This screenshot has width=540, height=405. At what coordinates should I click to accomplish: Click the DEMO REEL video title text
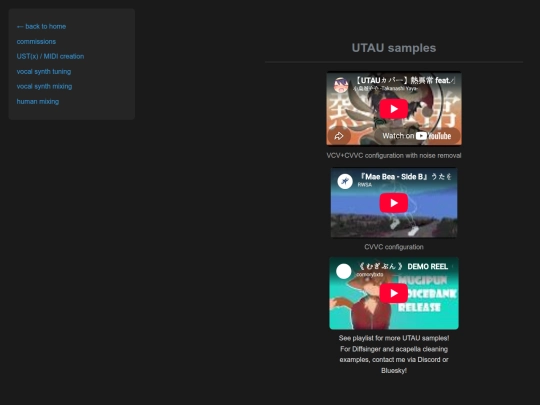click(x=403, y=267)
